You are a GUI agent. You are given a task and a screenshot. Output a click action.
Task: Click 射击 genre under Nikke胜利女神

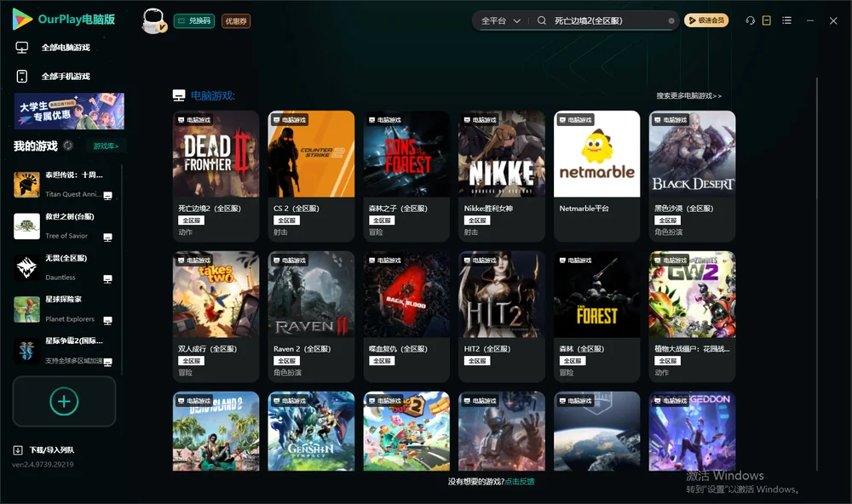471,232
